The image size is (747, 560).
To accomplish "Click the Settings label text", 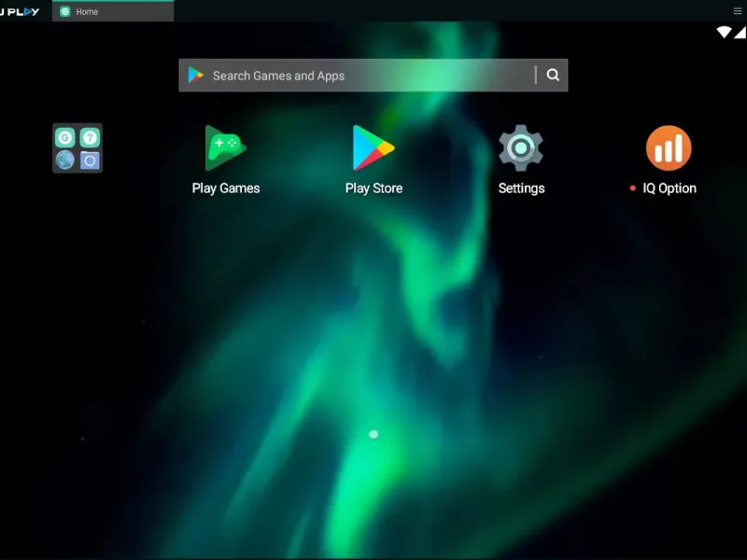I will (521, 189).
